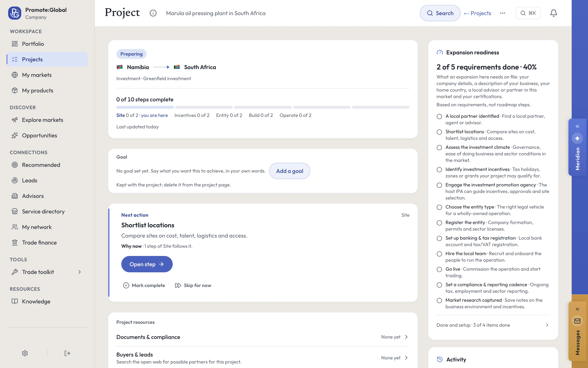Click the Opportunities sparkles icon
588x368 pixels.
click(x=14, y=135)
